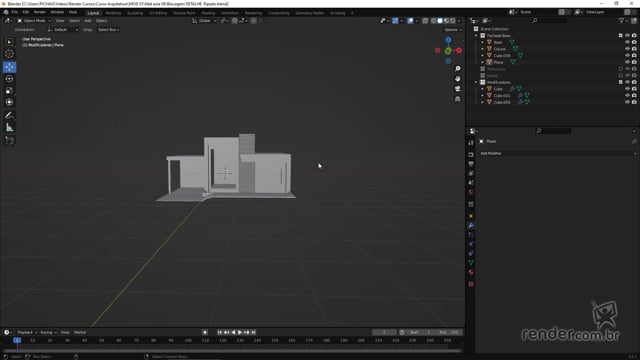Viewport: 640px width, 360px height.
Task: Expand the Options dropdown in viewport
Action: tap(453, 30)
